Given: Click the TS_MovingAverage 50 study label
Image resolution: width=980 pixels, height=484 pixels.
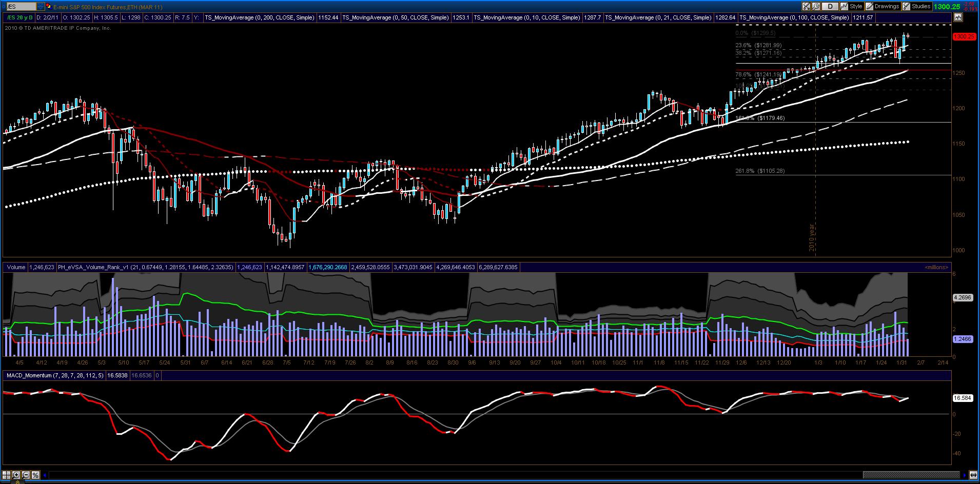Looking at the screenshot, I should (x=396, y=17).
